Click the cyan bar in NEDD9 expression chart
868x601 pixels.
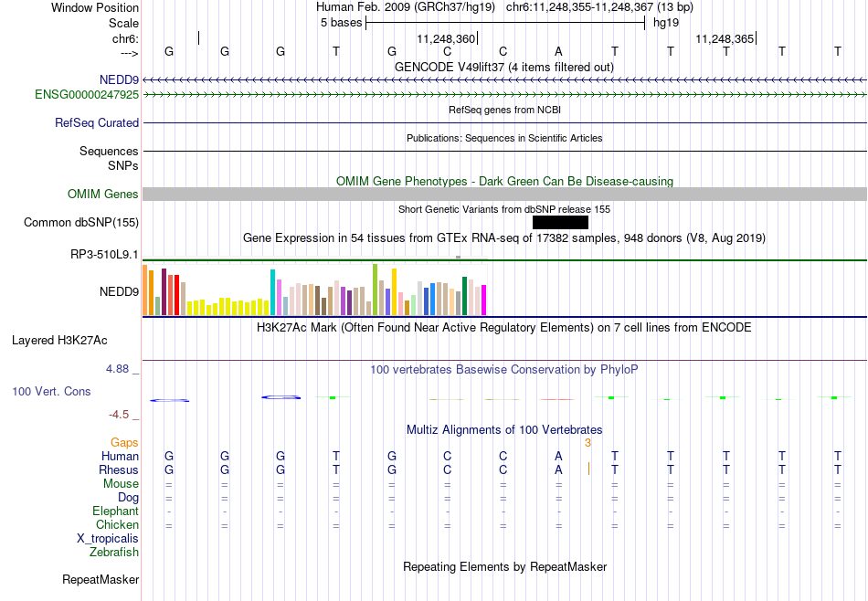(272, 292)
